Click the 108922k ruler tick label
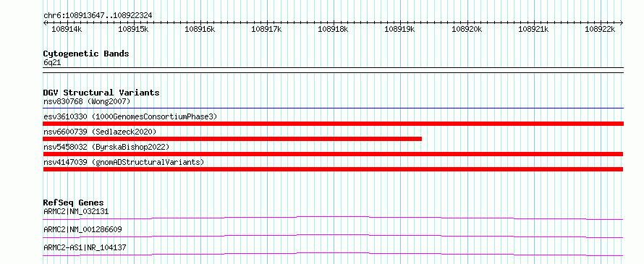The width and height of the screenshot is (644, 264). pyautogui.click(x=600, y=29)
